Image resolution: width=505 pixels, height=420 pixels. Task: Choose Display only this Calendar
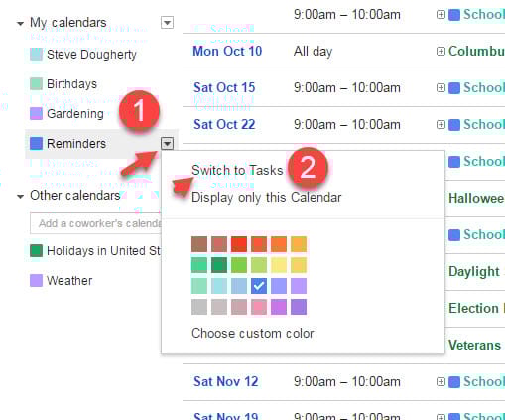(x=266, y=198)
